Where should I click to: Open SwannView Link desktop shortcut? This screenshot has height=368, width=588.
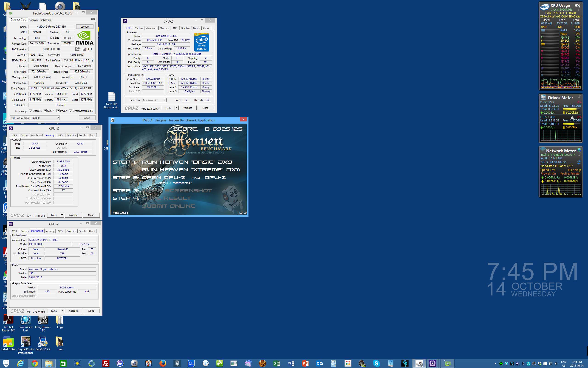pos(25,324)
